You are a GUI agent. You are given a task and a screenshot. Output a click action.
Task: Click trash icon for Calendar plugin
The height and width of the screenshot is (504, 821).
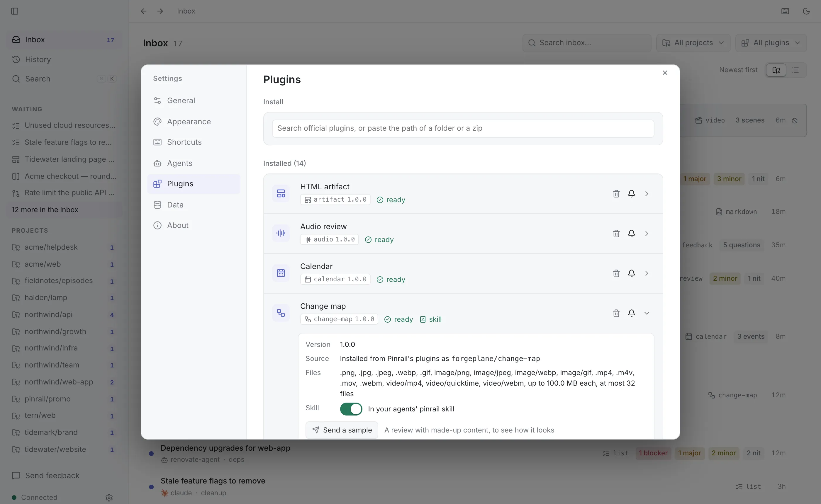point(616,273)
